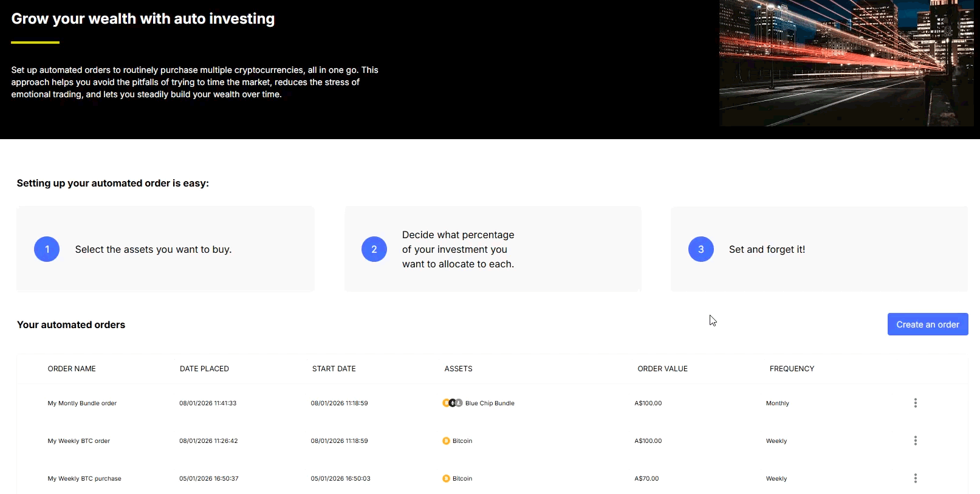The image size is (980, 494).
Task: Open options menu for My Weekly BTC order
Action: [915, 441]
